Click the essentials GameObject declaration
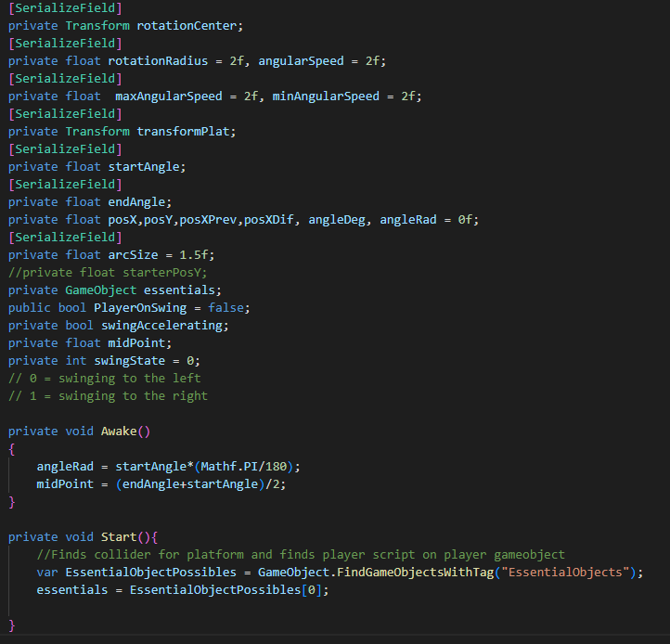The image size is (670, 644). pyautogui.click(x=114, y=290)
